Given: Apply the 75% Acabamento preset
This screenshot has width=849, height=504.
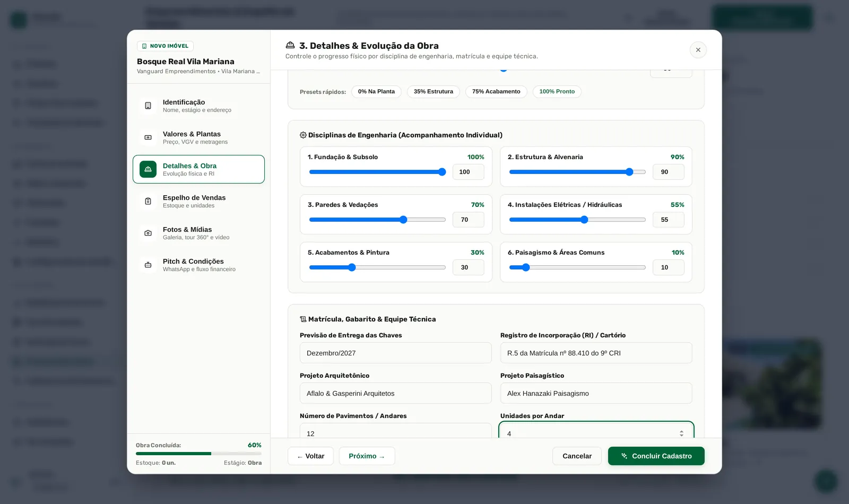Looking at the screenshot, I should coord(496,92).
